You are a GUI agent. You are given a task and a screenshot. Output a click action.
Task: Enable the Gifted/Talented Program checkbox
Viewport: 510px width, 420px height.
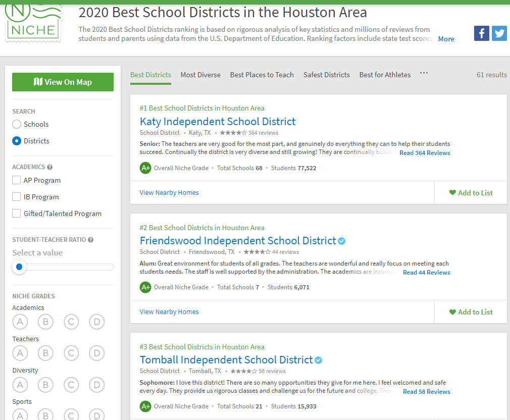point(16,213)
